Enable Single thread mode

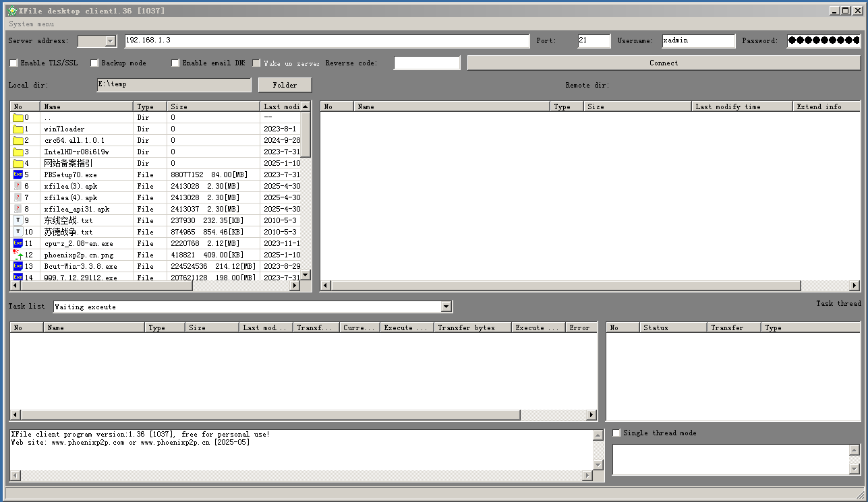click(x=616, y=433)
